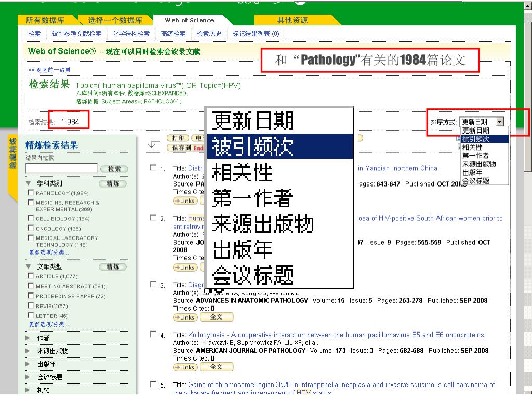Screen dimensions: 532x399
Task: Select result 4 checkbox
Action: pyautogui.click(x=153, y=334)
